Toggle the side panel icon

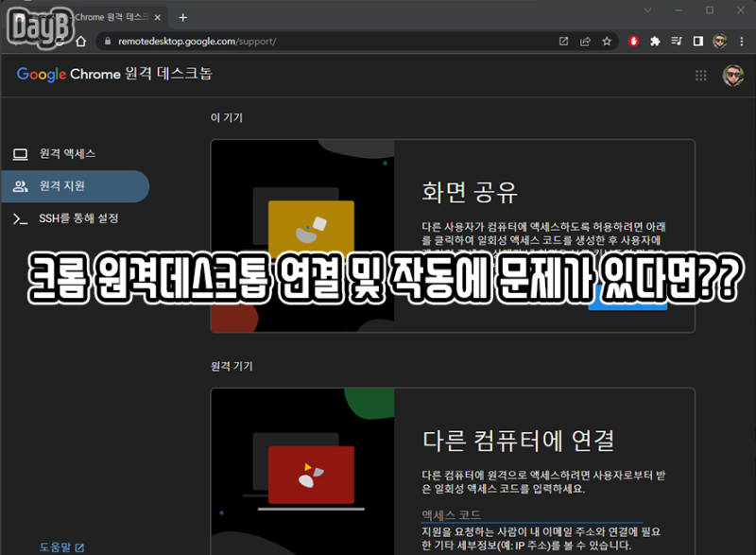[x=697, y=42]
